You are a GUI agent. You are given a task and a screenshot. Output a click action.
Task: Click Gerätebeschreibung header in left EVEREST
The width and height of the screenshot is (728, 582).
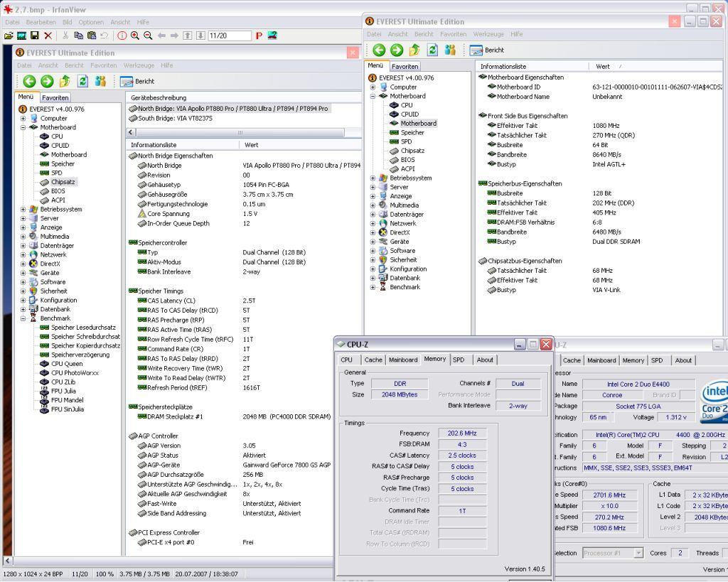(243, 97)
